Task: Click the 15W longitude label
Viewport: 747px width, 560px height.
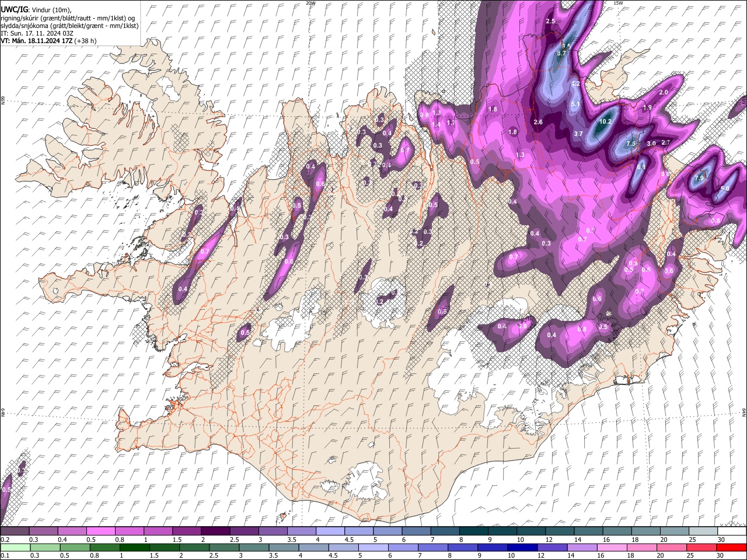Action: click(618, 3)
